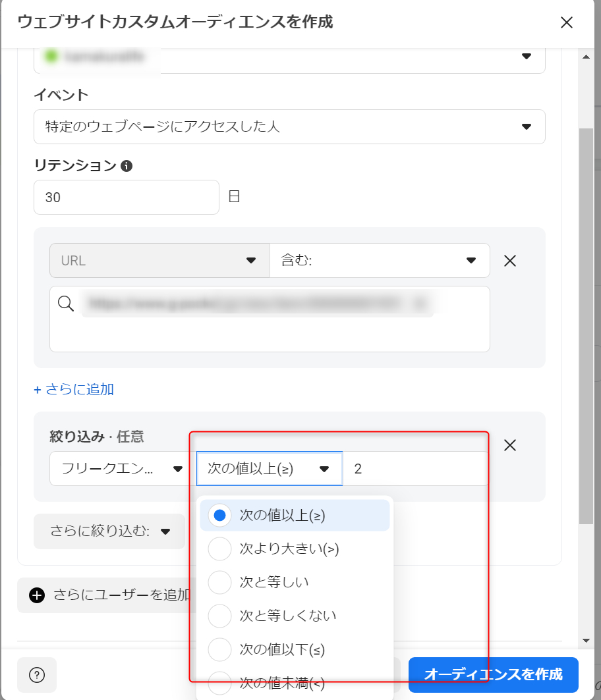Viewport: 601px width, 700px height.
Task: Click the search magnifier in URL field
Action: (66, 304)
